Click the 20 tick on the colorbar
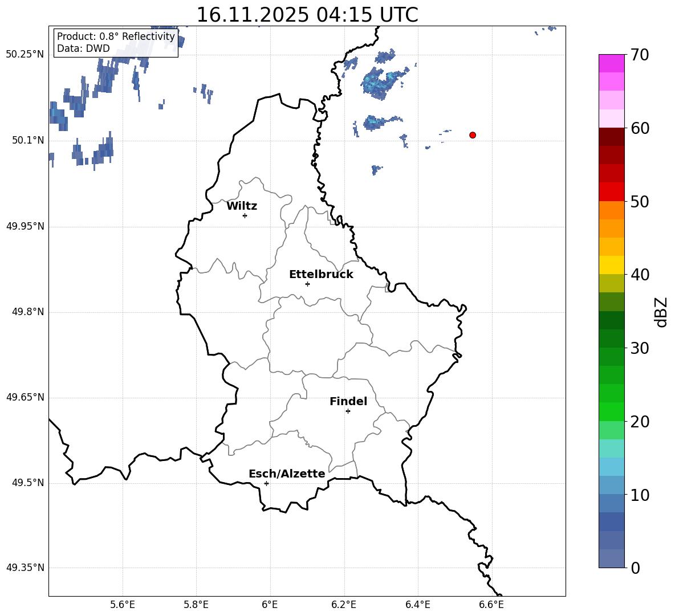Image resolution: width=675 pixels, height=616 pixels. 640,422
